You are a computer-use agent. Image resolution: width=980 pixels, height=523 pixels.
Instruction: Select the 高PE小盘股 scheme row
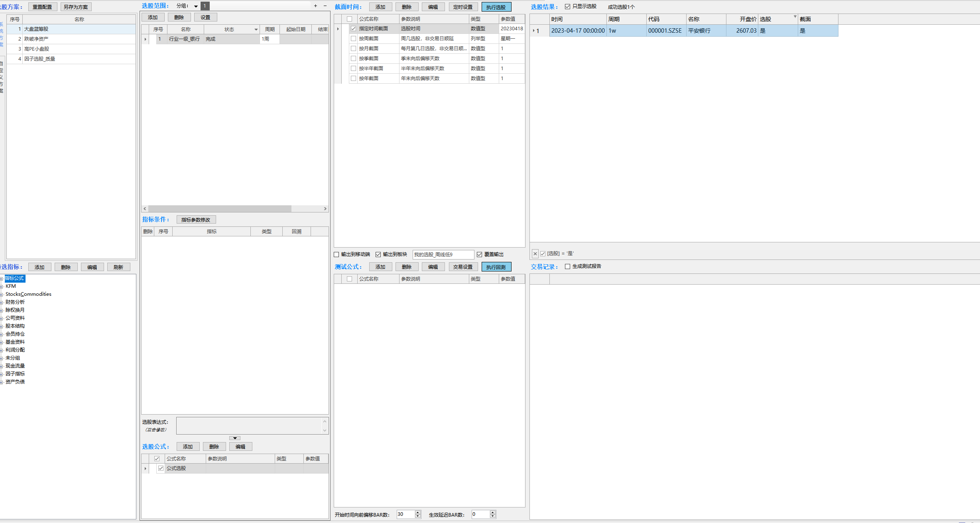[x=71, y=49]
